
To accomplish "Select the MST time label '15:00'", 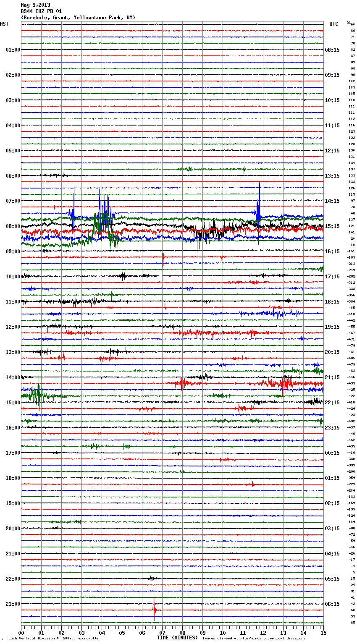I will point(13,403).
